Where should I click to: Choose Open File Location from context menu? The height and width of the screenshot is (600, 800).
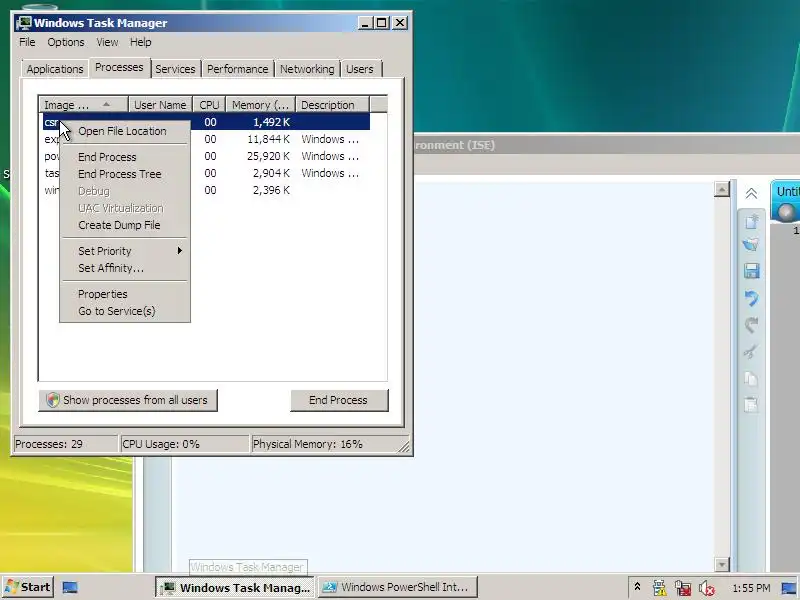tap(122, 131)
